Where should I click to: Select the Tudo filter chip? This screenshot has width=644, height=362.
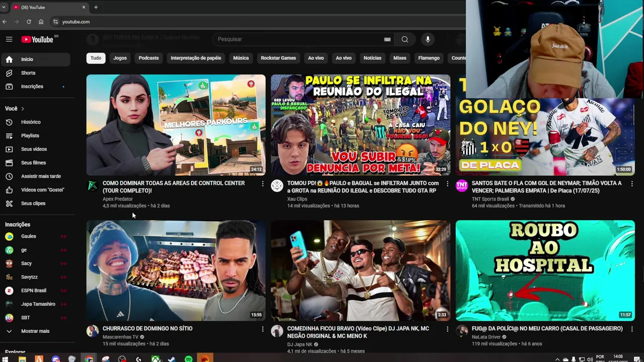(x=96, y=58)
